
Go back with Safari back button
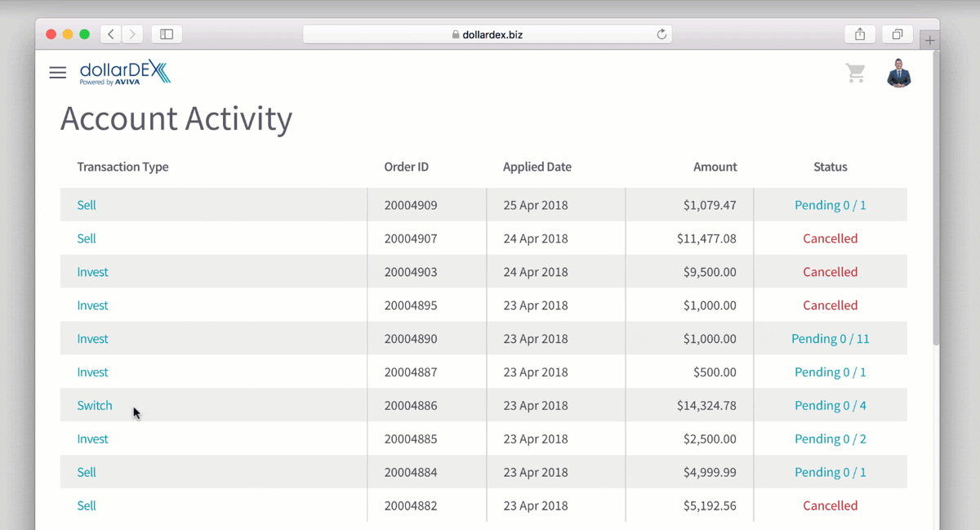point(111,34)
